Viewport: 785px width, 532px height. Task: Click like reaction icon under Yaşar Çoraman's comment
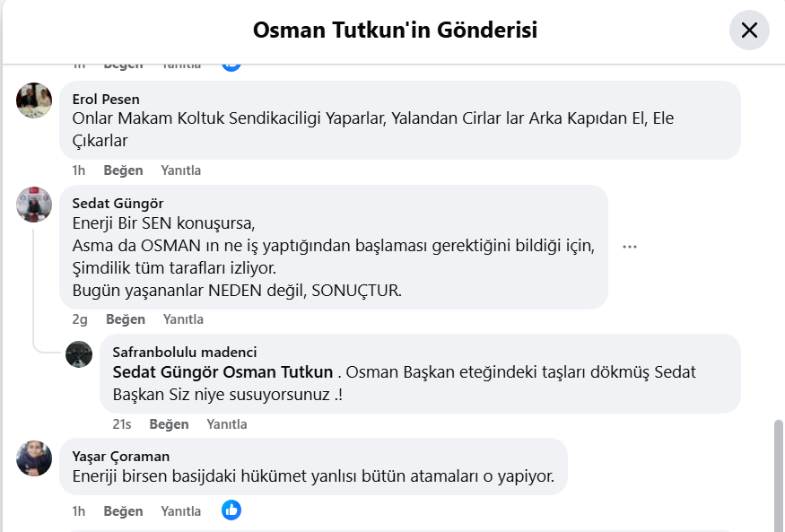[231, 510]
